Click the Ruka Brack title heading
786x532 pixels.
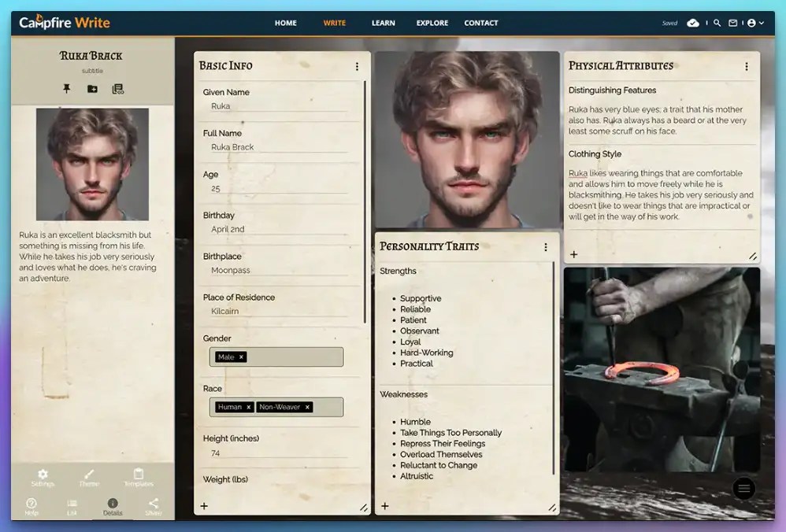pyautogui.click(x=91, y=56)
